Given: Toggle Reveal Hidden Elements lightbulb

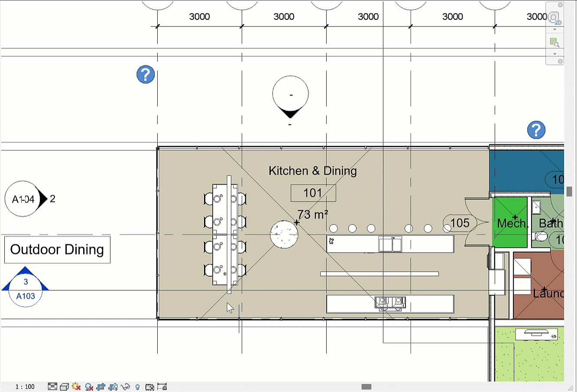Looking at the screenshot, I should click(x=138, y=387).
